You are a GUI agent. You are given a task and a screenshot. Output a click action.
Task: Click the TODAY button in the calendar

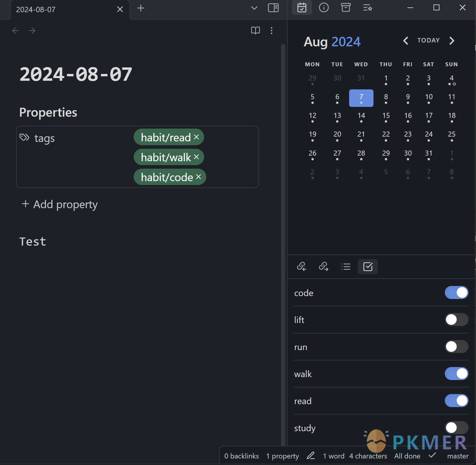[x=428, y=40]
